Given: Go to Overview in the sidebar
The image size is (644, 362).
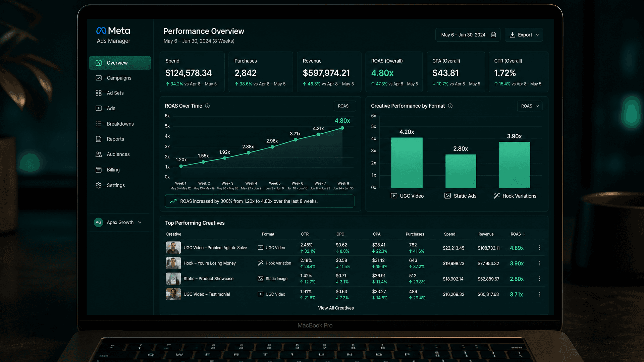Looking at the screenshot, I should [x=120, y=63].
